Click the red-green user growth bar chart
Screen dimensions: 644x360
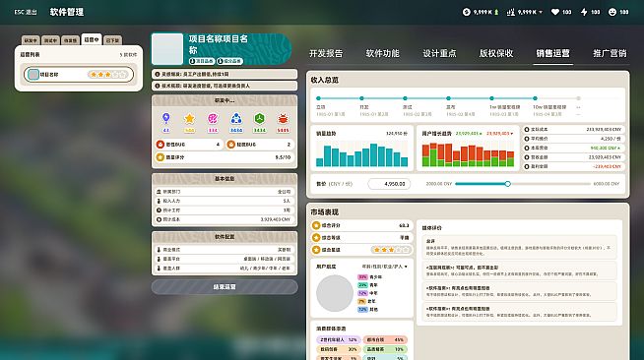click(x=468, y=154)
